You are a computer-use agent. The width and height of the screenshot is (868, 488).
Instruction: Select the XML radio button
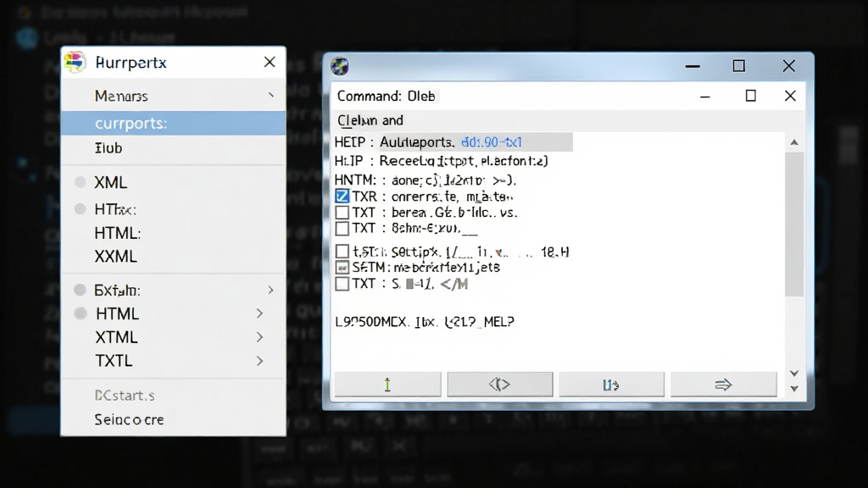(x=81, y=182)
